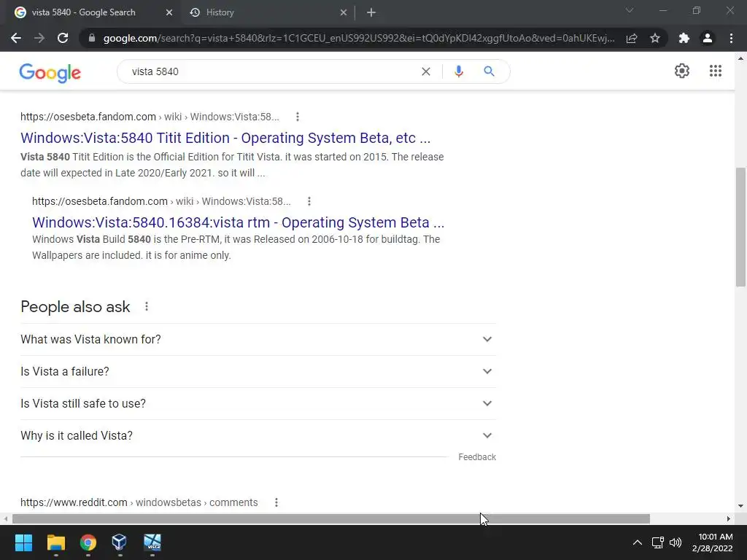The image size is (747, 560).
Task: Click the first osesbeta.fandom.com breadcrumb URL
Action: pyautogui.click(x=150, y=117)
